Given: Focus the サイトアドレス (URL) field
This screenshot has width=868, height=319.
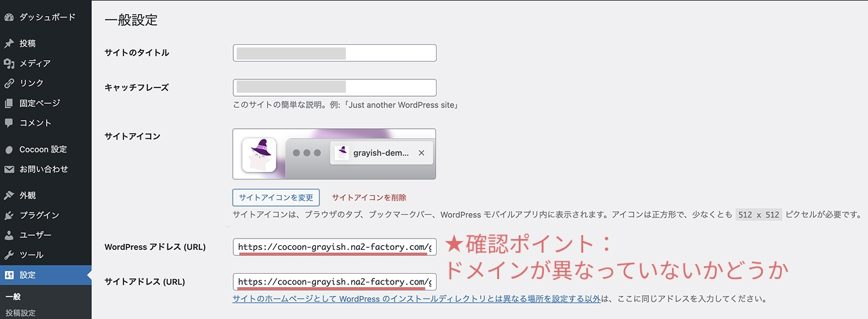Looking at the screenshot, I should click(x=334, y=282).
